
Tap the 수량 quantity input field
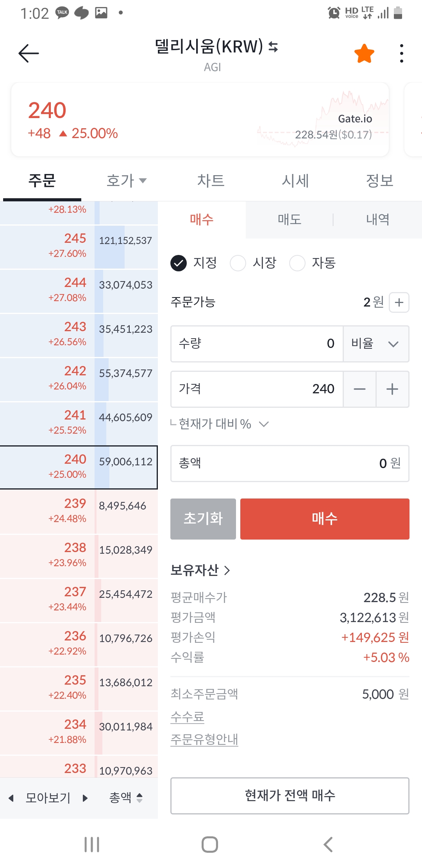coord(257,344)
